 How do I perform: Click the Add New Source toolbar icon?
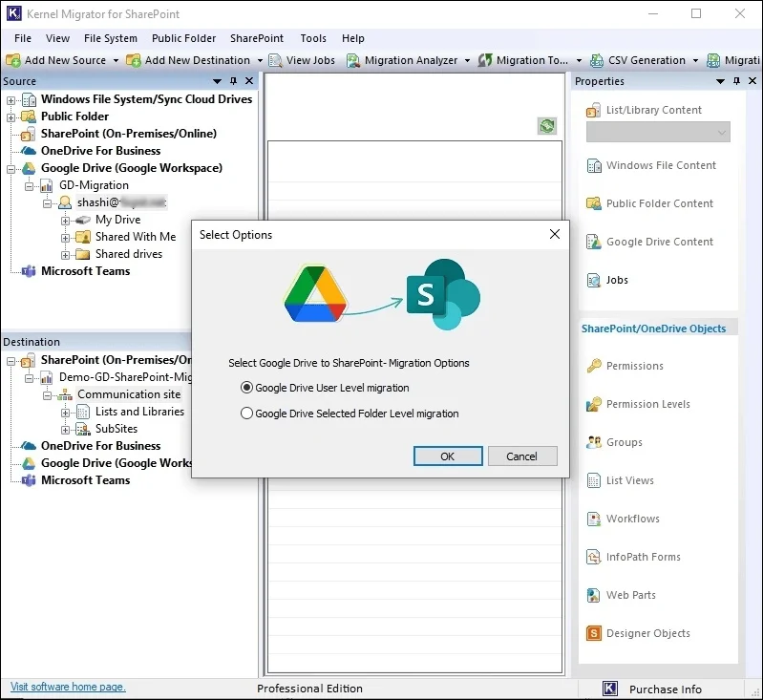13,60
